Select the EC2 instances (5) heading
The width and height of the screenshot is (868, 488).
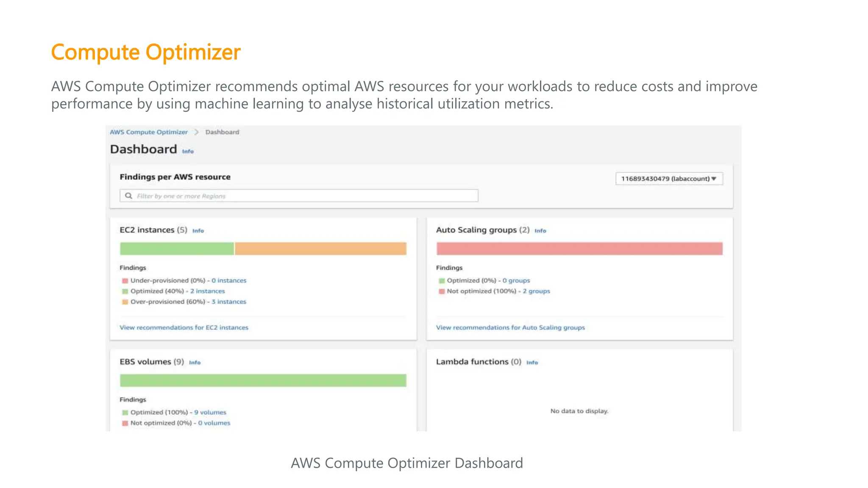(153, 230)
